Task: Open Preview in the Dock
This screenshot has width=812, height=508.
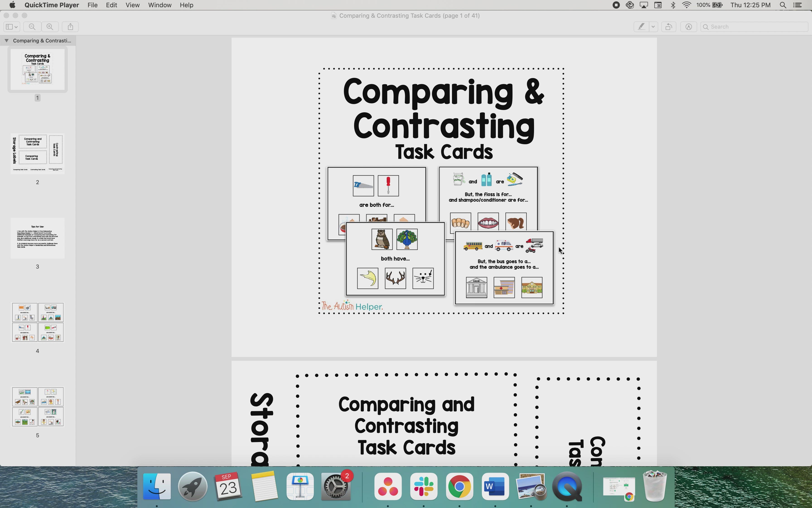Action: pyautogui.click(x=531, y=486)
